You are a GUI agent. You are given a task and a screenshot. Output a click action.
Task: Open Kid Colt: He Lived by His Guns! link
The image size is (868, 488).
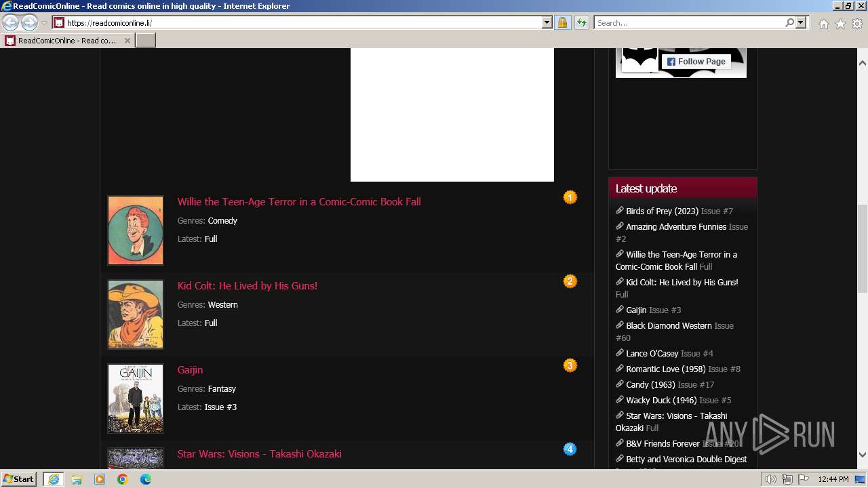point(248,285)
